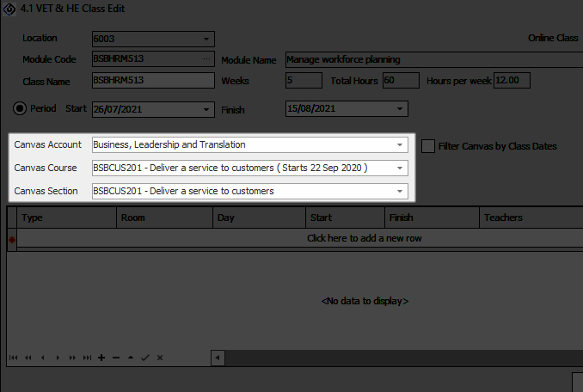Jump to first record in grid navigator
Screen dimensions: 583x392
coord(13,357)
